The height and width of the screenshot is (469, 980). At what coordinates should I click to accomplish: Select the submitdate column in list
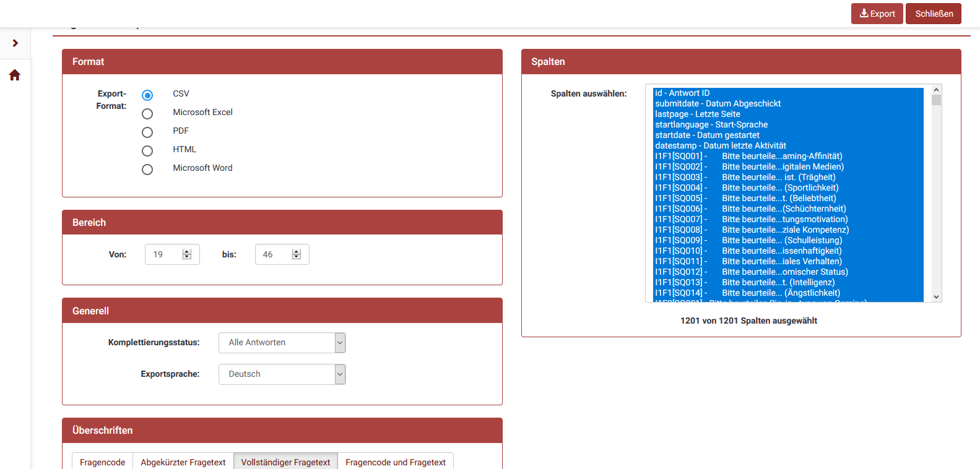pos(718,104)
